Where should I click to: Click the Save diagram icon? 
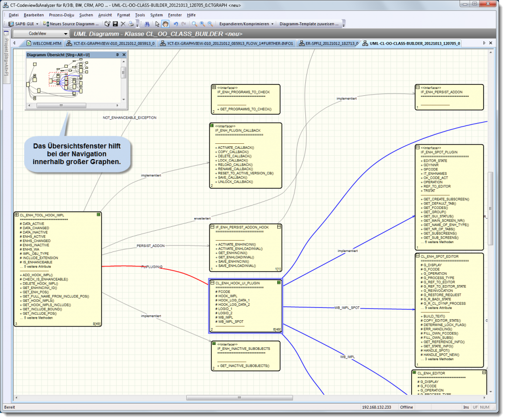[x=116, y=23]
